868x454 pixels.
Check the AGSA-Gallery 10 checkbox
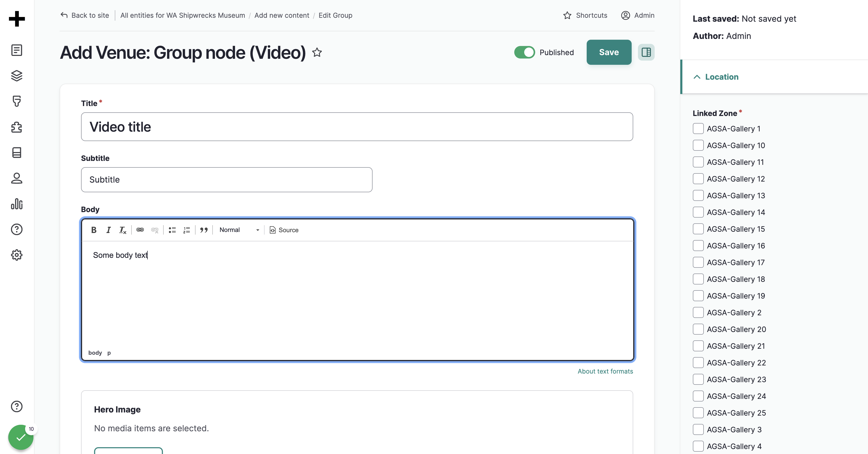698,145
